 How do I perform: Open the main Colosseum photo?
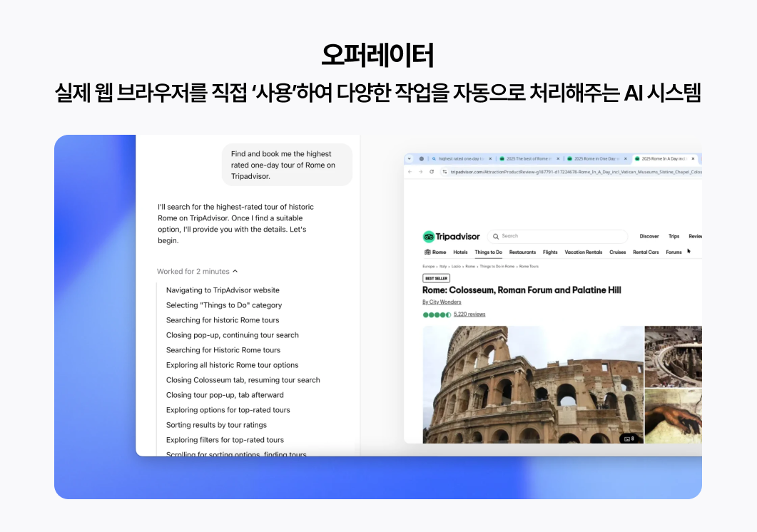point(533,384)
